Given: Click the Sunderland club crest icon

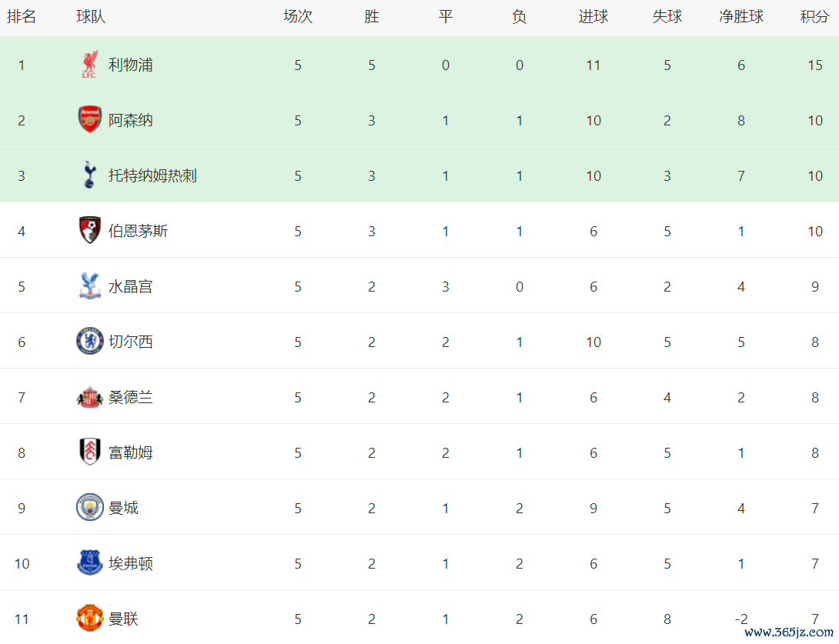Looking at the screenshot, I should [90, 397].
